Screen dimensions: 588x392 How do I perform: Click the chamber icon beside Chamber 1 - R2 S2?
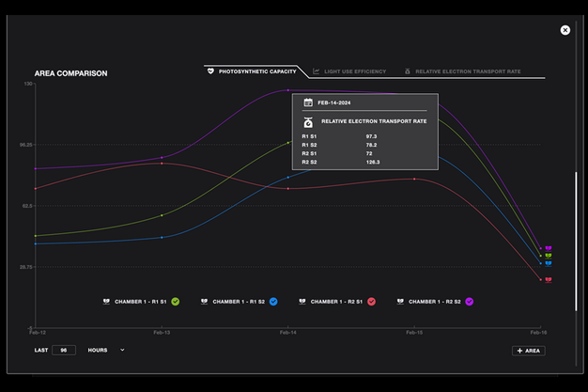[x=401, y=302]
